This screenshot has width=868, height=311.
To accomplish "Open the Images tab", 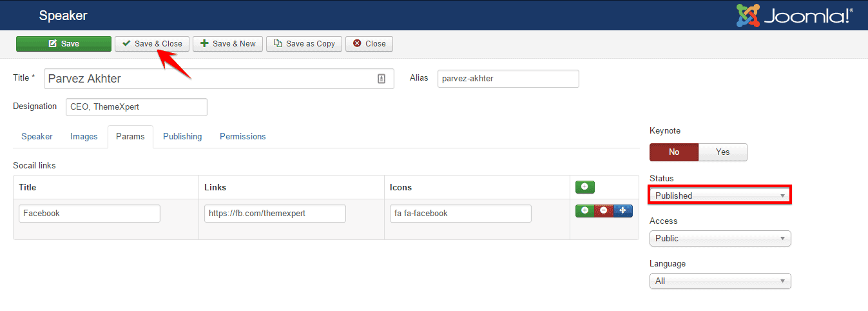I will tap(84, 137).
